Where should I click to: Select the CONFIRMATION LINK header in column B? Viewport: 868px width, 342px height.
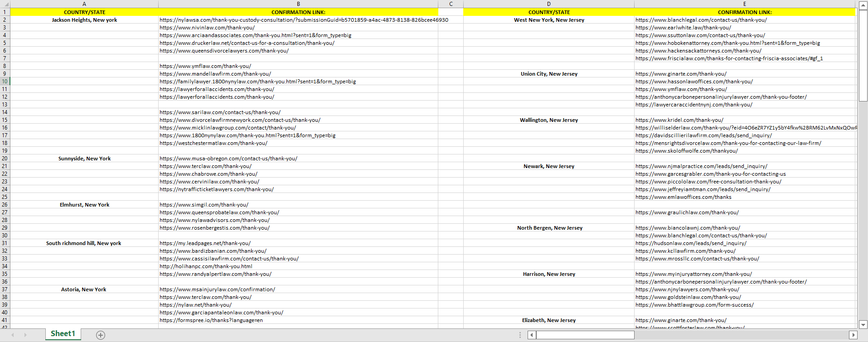point(298,12)
